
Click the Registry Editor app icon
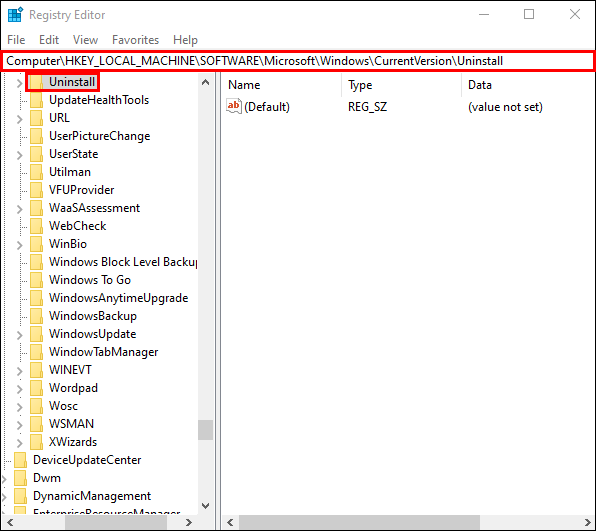pyautogui.click(x=16, y=14)
